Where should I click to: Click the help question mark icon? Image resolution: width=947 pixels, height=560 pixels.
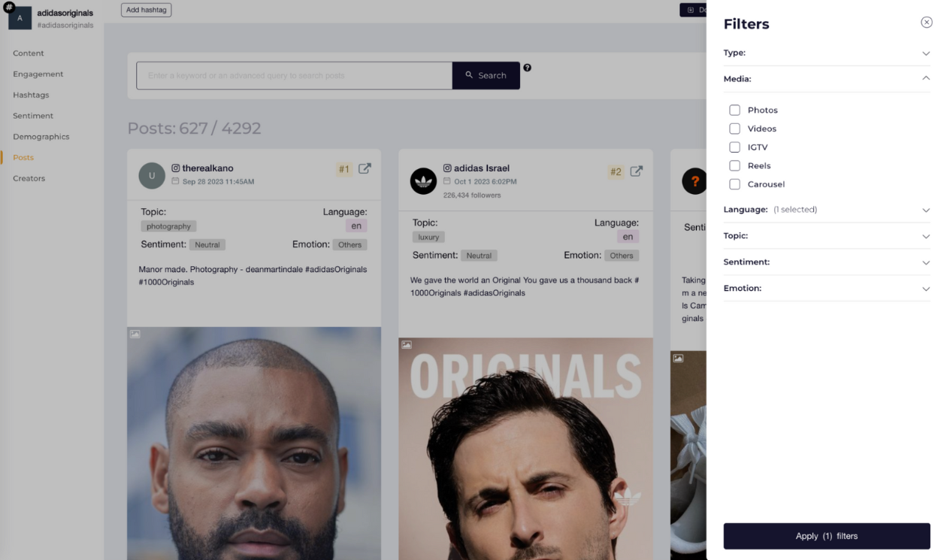[x=527, y=68]
